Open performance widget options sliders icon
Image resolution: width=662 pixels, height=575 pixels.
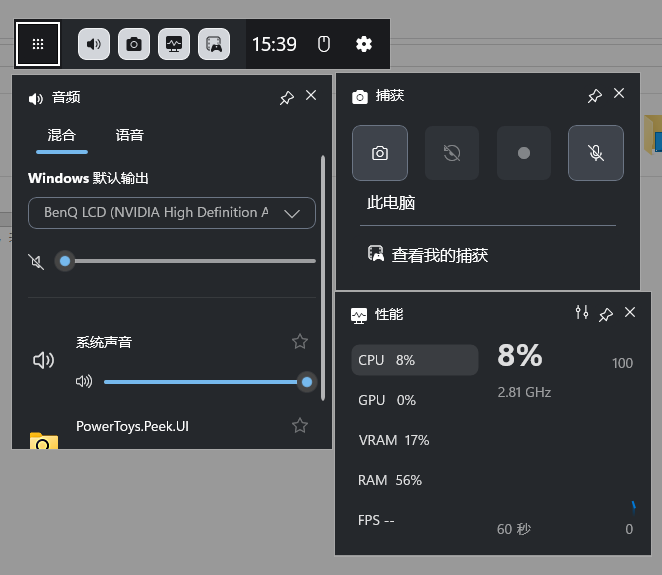[x=582, y=313]
